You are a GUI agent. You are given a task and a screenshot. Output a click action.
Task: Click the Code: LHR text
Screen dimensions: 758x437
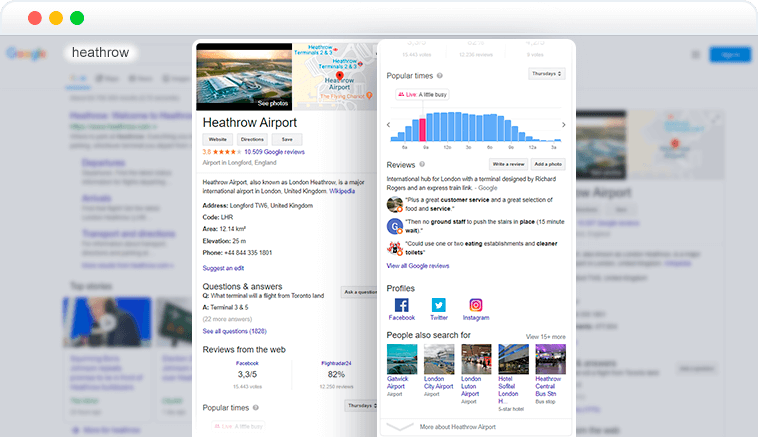tap(218, 218)
